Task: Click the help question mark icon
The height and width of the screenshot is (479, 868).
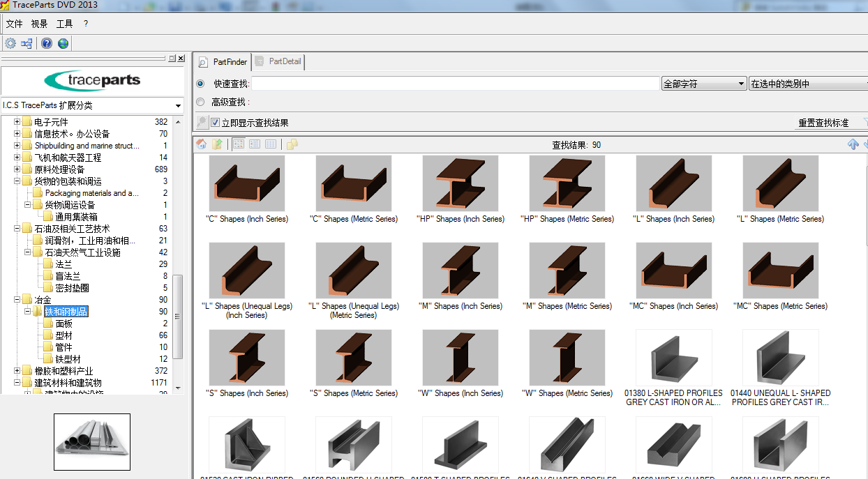Action: pos(46,43)
